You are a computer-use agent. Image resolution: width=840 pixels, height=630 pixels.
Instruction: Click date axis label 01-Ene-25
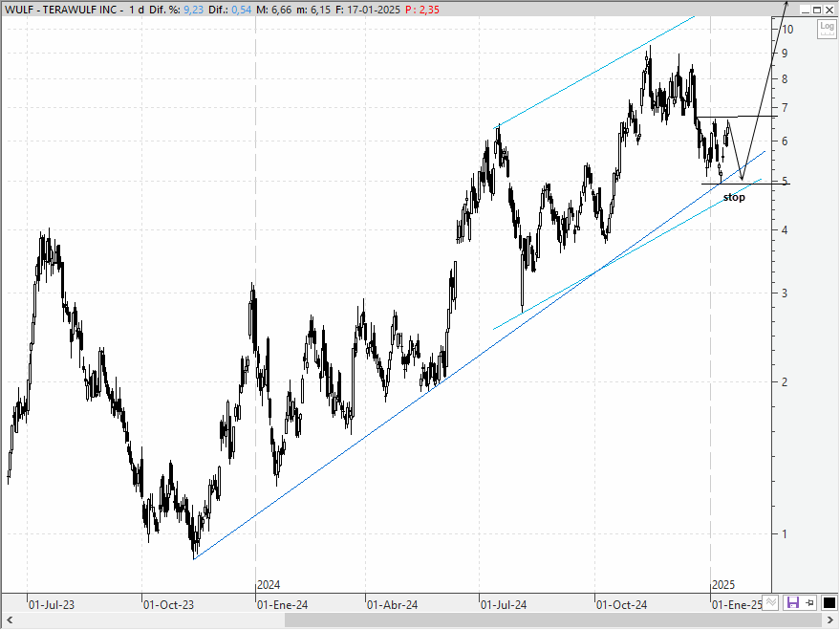coord(737,605)
